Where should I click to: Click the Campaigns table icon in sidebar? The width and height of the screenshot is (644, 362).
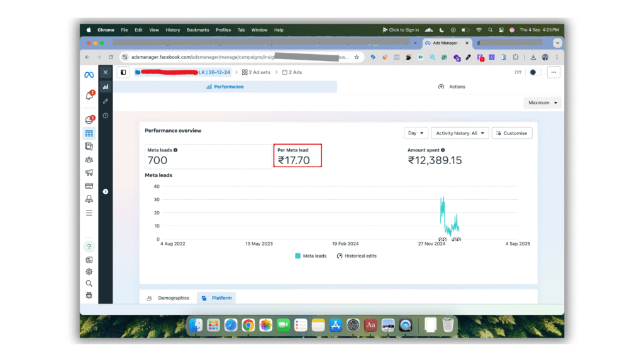(89, 133)
